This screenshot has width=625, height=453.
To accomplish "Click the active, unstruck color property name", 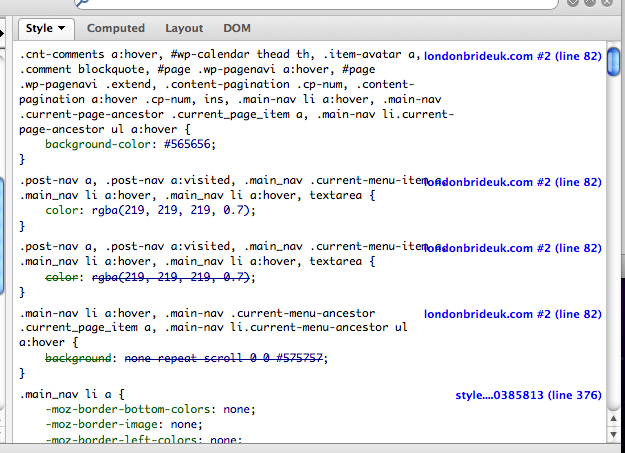I will pos(62,210).
